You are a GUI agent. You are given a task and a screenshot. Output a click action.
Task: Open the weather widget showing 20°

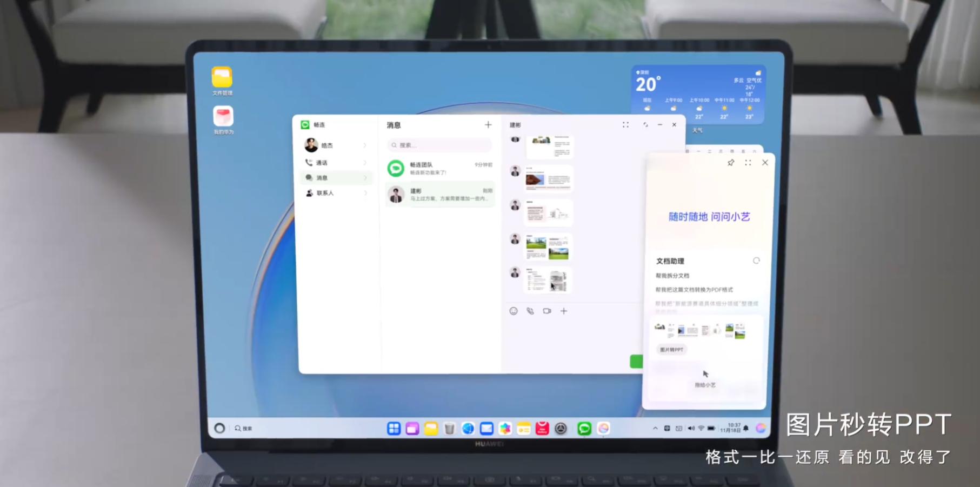(x=698, y=95)
